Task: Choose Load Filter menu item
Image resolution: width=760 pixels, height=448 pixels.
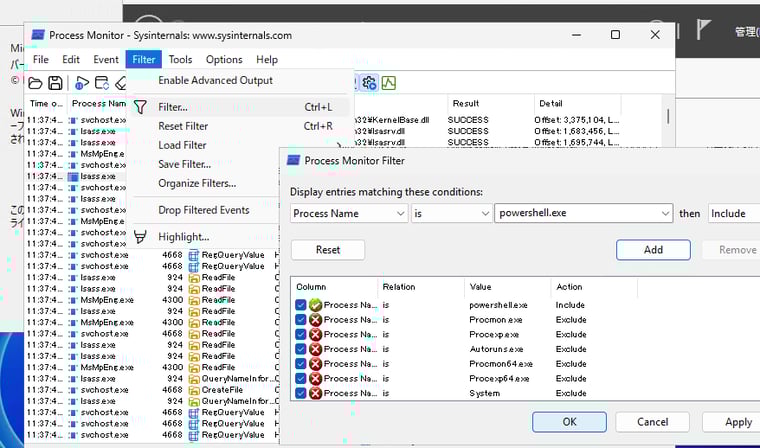Action: (239, 145)
